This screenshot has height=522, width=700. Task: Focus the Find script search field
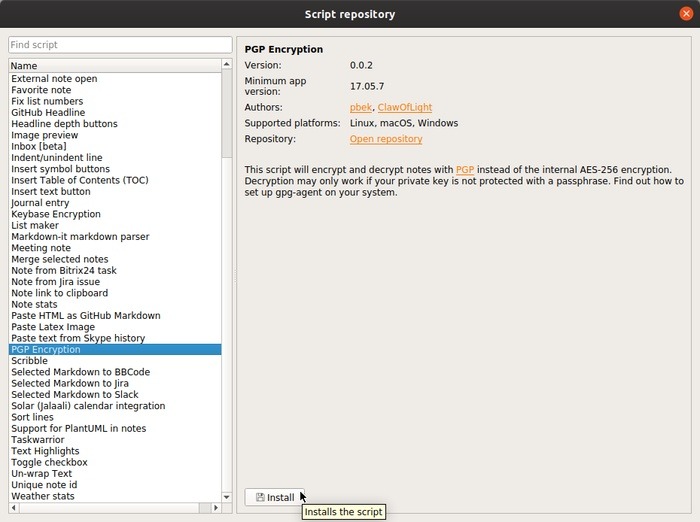[120, 45]
